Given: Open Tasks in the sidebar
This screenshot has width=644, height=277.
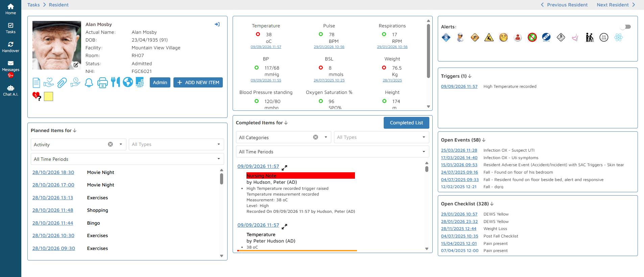Looking at the screenshot, I should pos(10,28).
